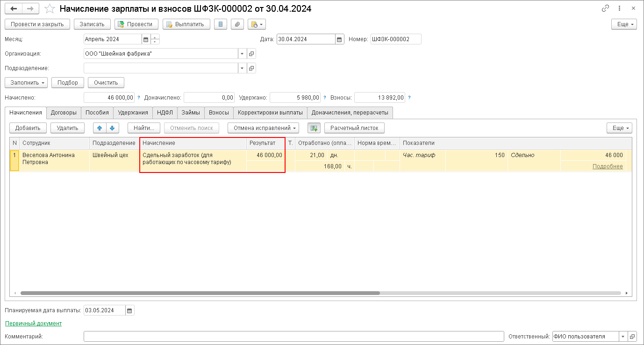Show help for Начислено question mark

[x=139, y=98]
